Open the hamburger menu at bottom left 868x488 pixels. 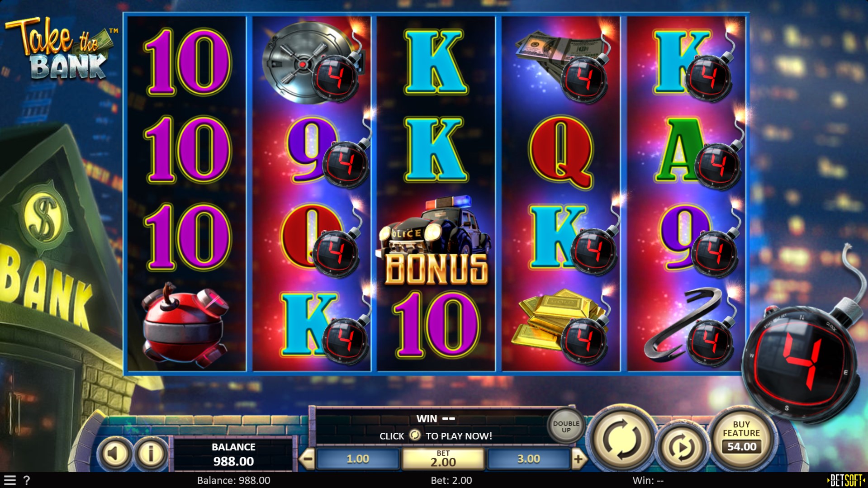pyautogui.click(x=9, y=480)
